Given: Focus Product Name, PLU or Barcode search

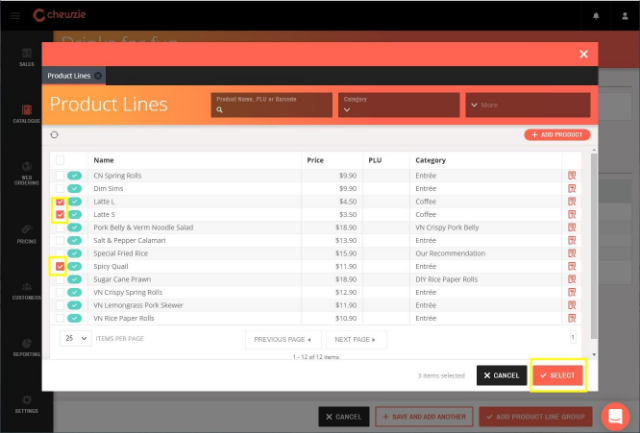Looking at the screenshot, I should 271,105.
